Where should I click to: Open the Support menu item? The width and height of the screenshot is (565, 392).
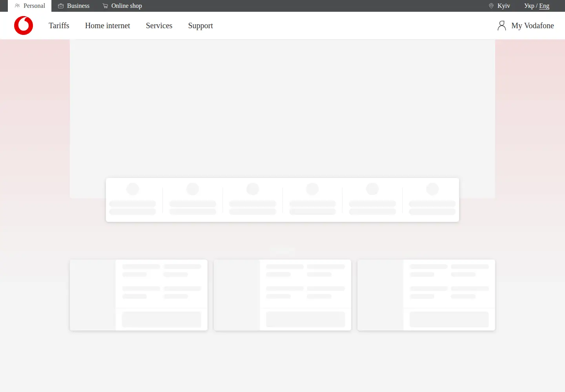tap(200, 26)
